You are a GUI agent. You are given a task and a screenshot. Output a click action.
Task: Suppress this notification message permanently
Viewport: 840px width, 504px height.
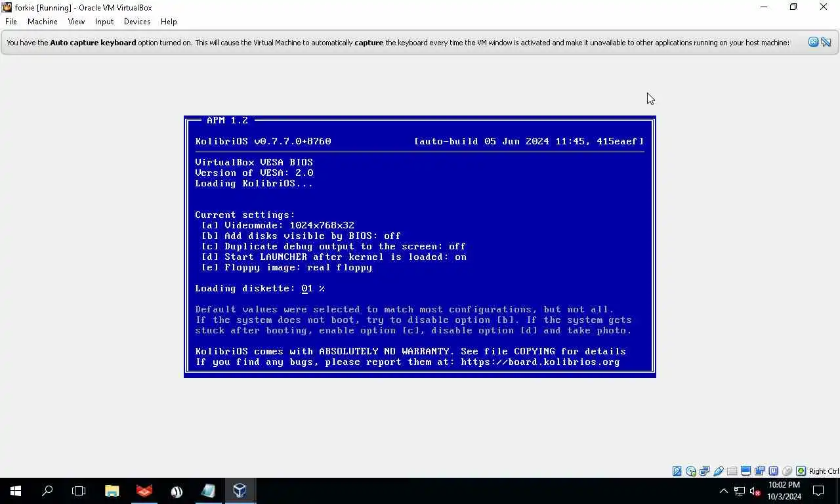[x=826, y=42]
